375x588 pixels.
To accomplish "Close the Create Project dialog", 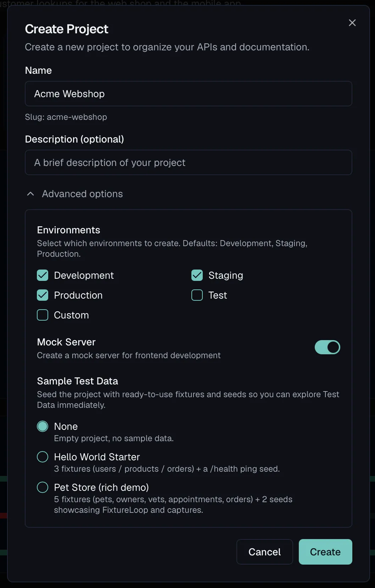I will 352,23.
